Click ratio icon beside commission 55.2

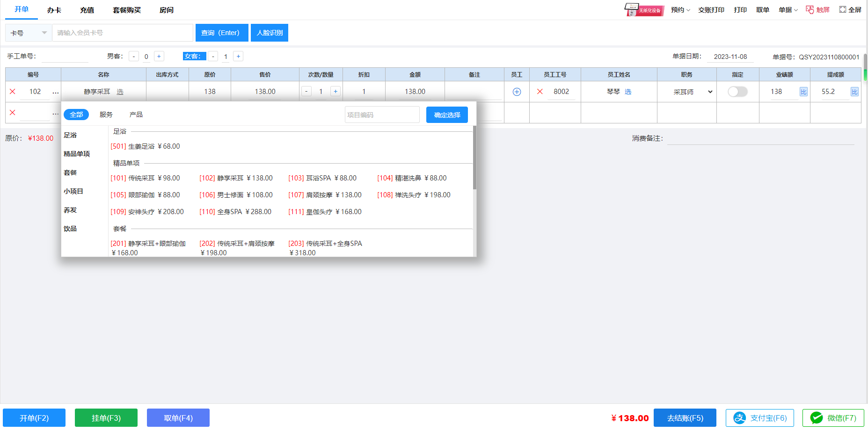tap(854, 92)
